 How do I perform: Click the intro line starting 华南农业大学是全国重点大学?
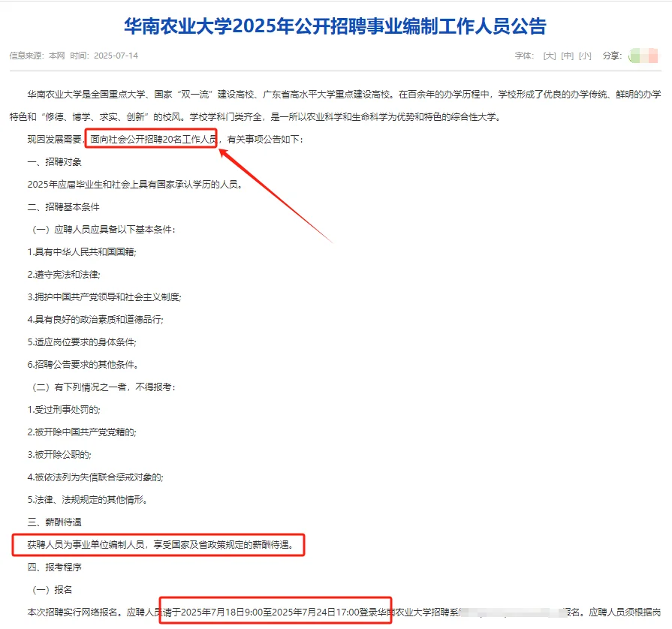click(344, 95)
